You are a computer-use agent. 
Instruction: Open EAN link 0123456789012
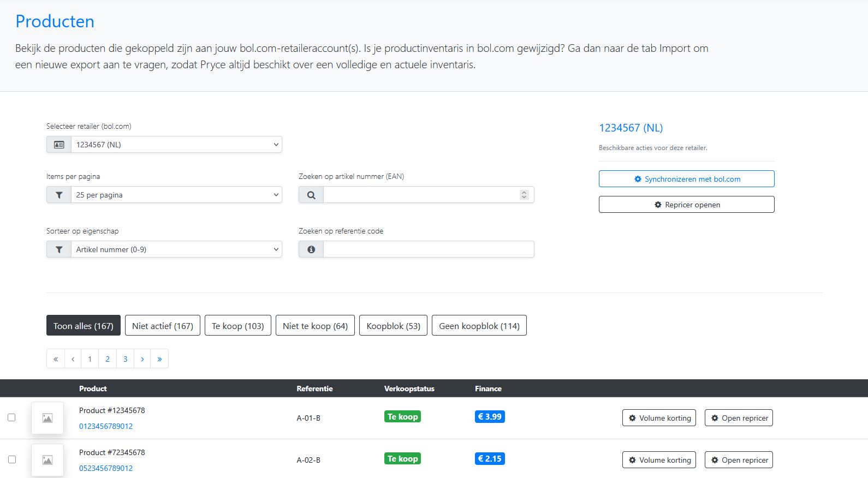click(x=106, y=426)
